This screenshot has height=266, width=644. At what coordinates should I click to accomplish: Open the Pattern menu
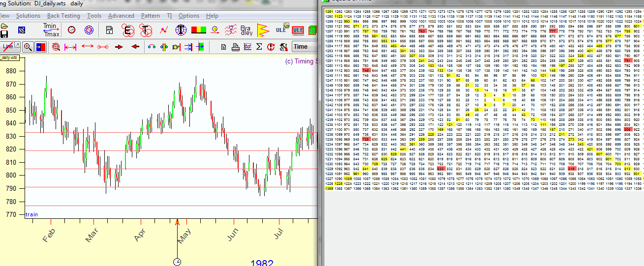(150, 16)
